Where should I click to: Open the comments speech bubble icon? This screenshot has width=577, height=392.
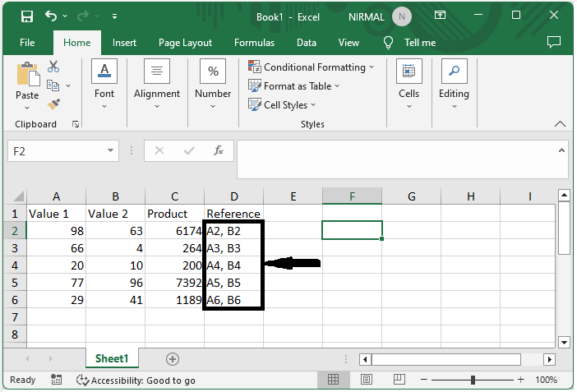point(553,42)
